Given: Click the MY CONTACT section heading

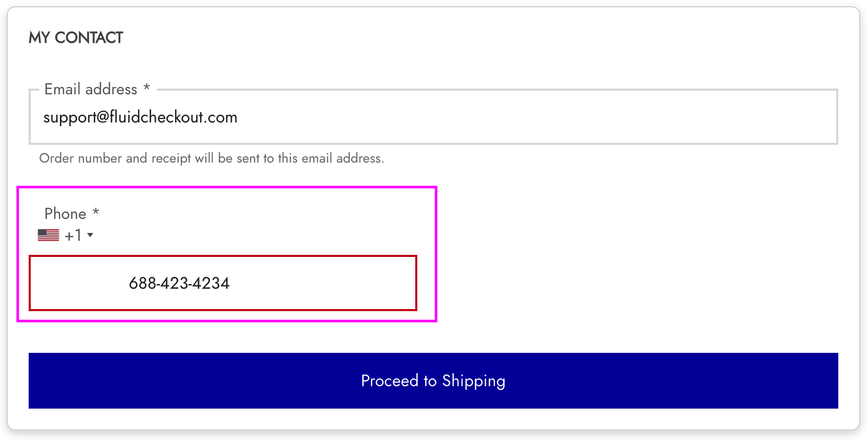Looking at the screenshot, I should (x=76, y=38).
